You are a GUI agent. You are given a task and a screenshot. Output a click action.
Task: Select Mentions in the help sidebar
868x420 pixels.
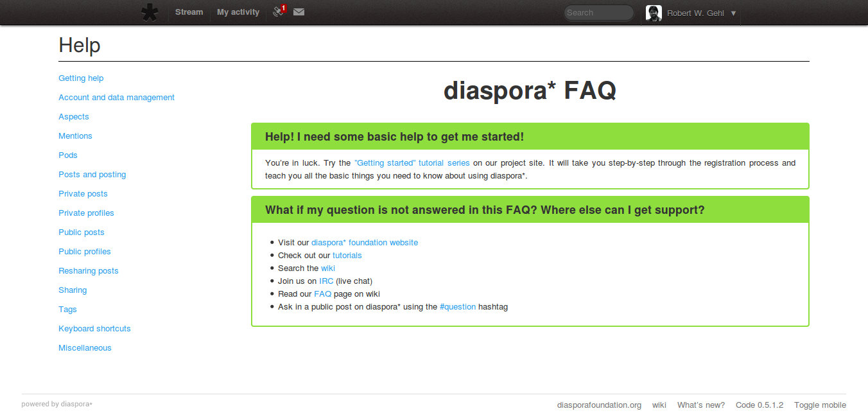75,136
